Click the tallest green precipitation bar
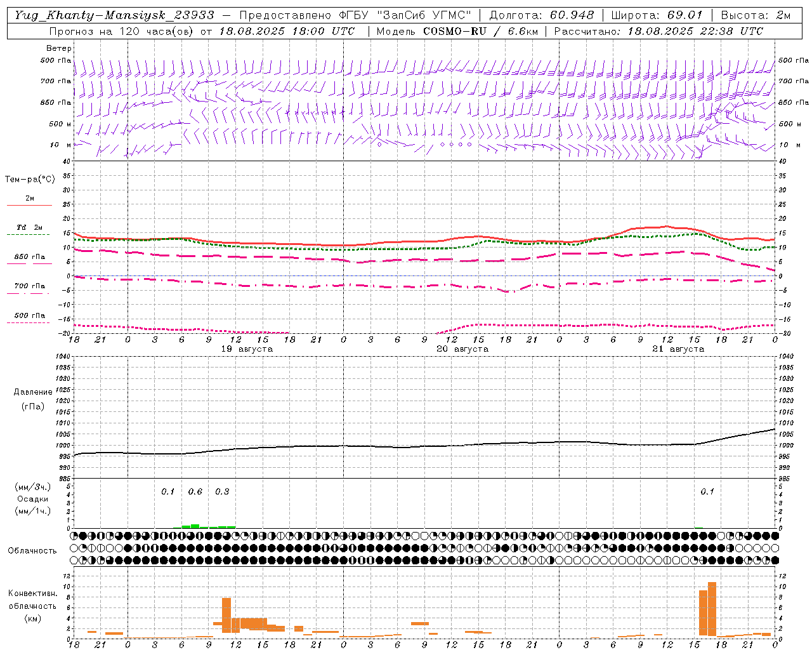The height and width of the screenshot is (650, 812). (195, 526)
